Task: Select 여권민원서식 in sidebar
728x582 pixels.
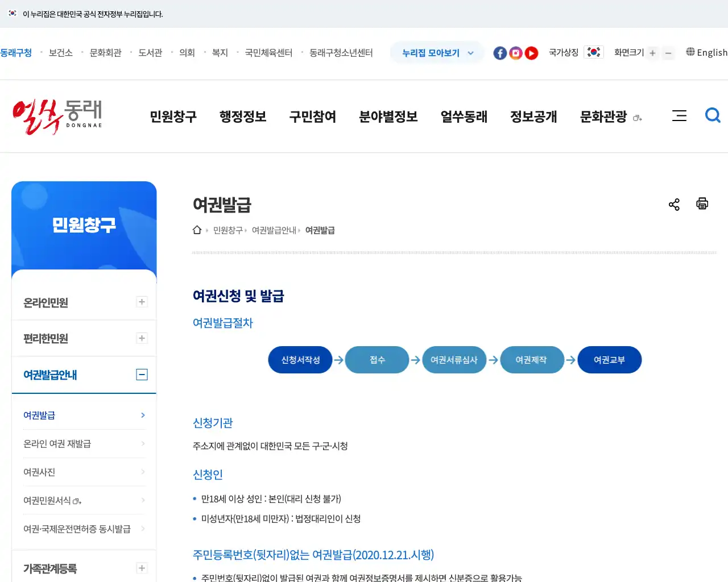Action: [47, 501]
